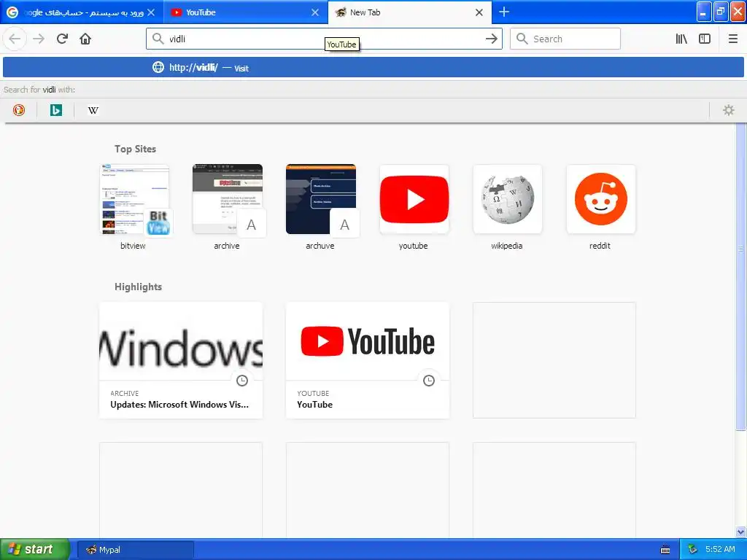
Task: Toggle the sidebar view icon
Action: (705, 39)
